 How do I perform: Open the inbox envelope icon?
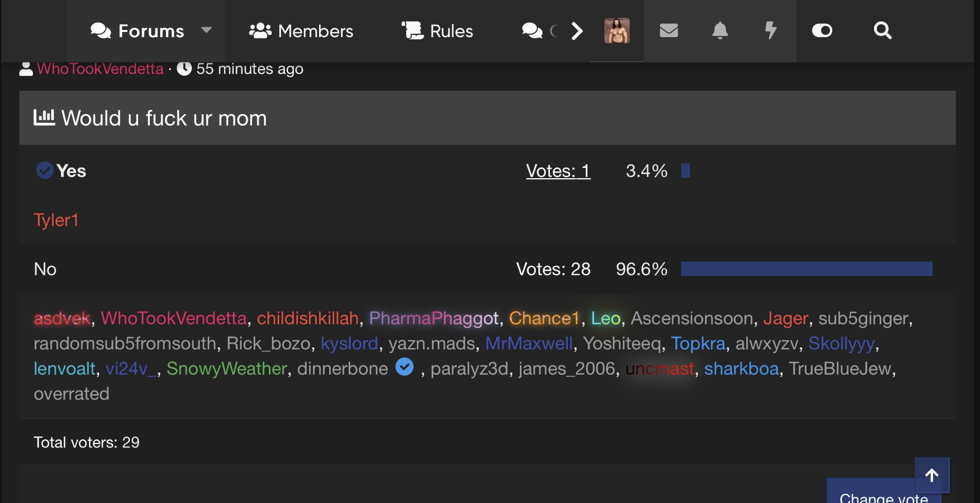point(668,31)
